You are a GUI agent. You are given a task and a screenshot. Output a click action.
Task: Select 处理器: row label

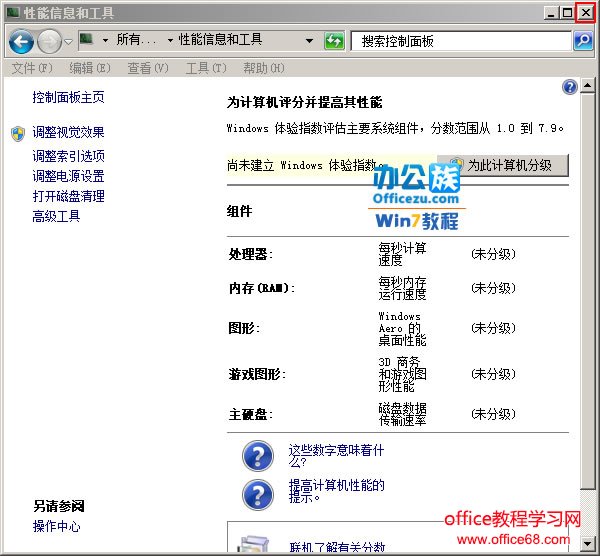click(x=251, y=254)
